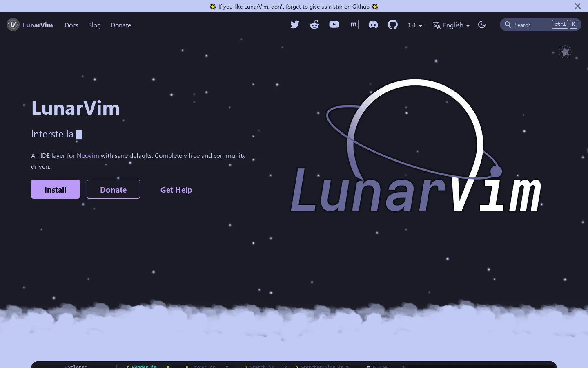Open the Get Help link
Screen dimensions: 588x368
point(176,190)
